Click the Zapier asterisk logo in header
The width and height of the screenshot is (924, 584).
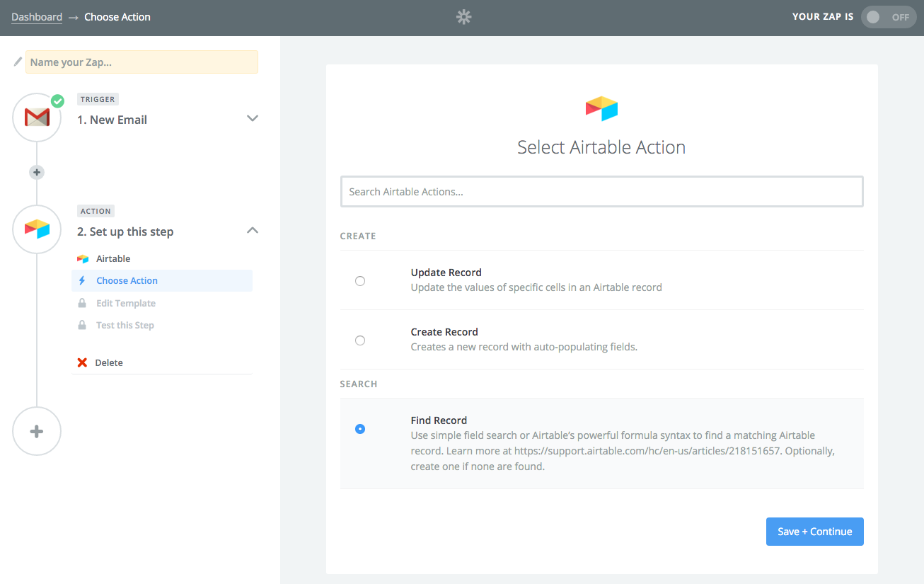point(463,17)
